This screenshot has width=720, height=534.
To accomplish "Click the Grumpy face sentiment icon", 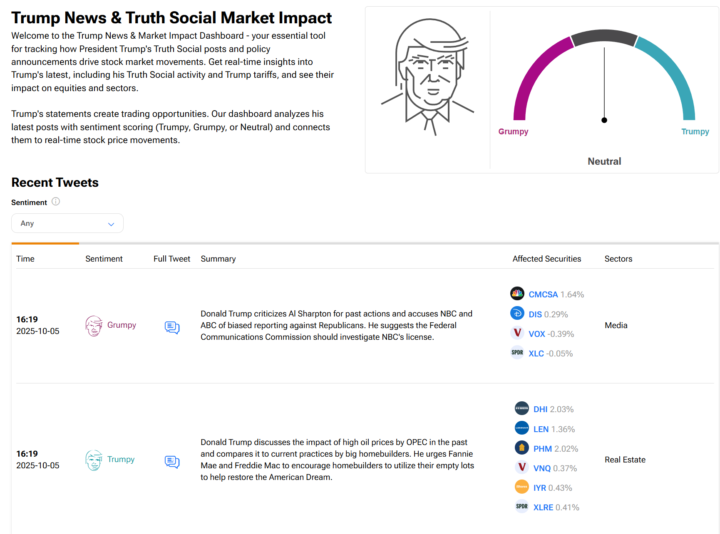I will [x=94, y=325].
